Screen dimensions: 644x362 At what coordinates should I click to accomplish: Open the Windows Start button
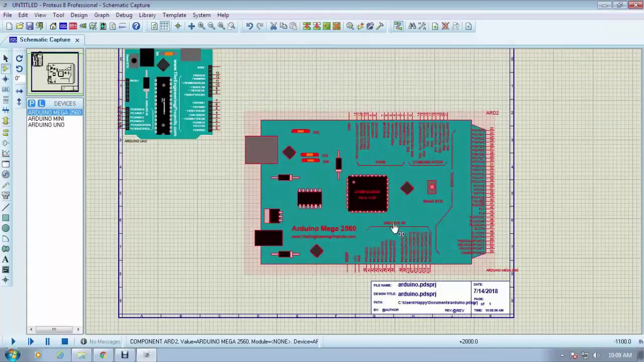coord(12,355)
